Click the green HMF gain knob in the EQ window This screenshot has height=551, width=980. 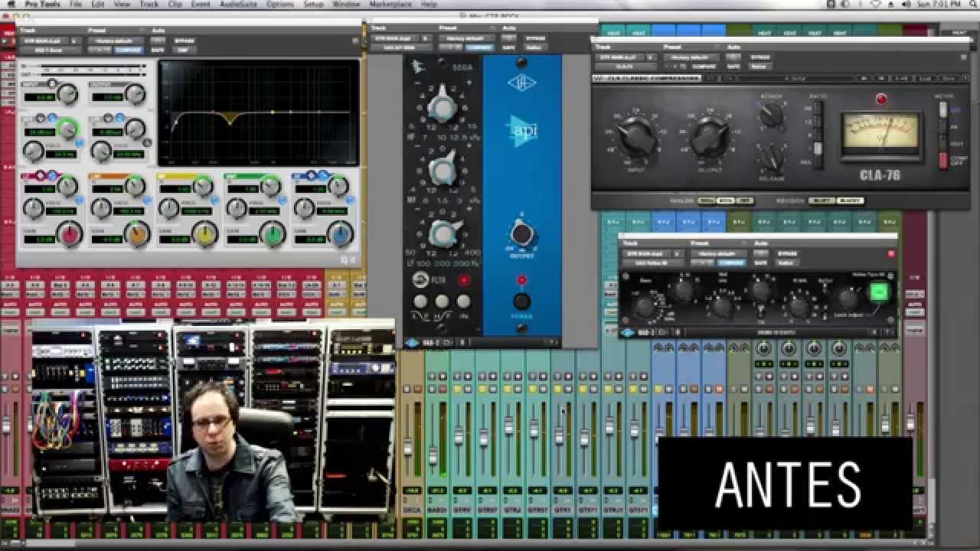pyautogui.click(x=272, y=234)
